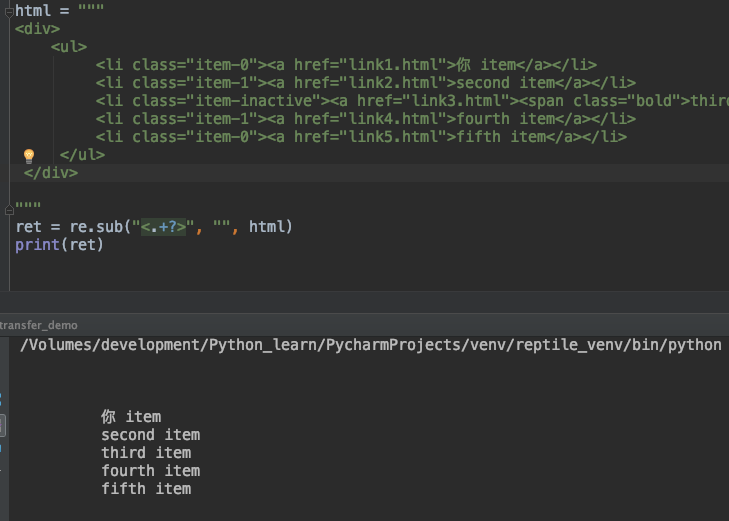Click the closing </div> tag
Viewport: 729px width, 521px height.
[x=51, y=173]
